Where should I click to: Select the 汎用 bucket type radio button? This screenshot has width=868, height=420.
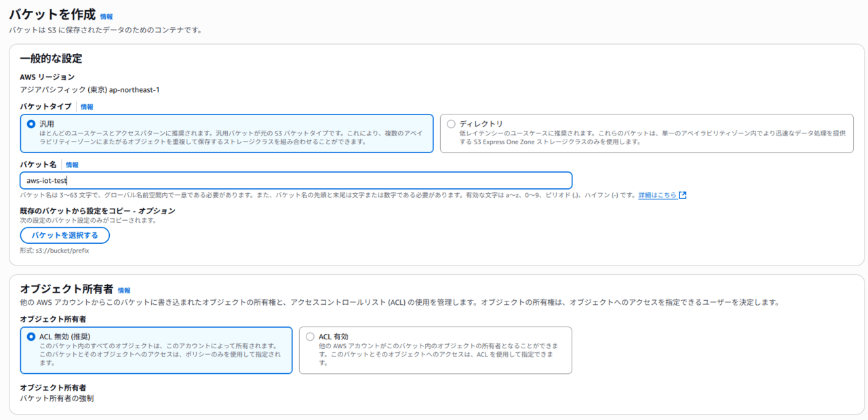[31, 125]
